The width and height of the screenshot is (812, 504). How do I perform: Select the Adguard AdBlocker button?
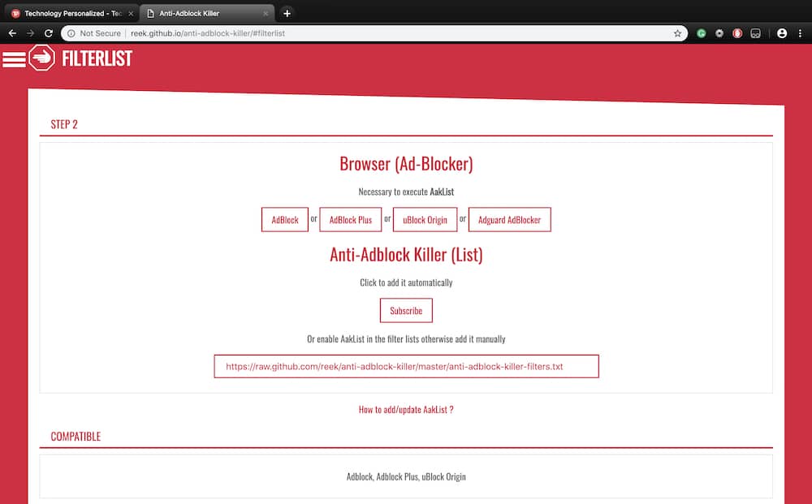510,219
